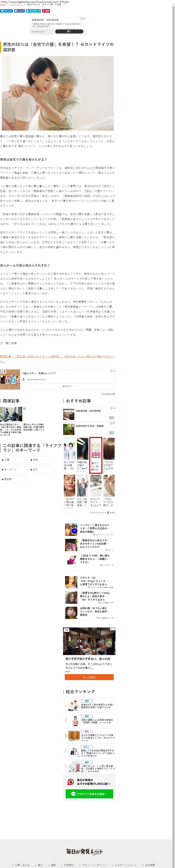
Task: Click the green LINE account add button
Action: tap(89, 794)
